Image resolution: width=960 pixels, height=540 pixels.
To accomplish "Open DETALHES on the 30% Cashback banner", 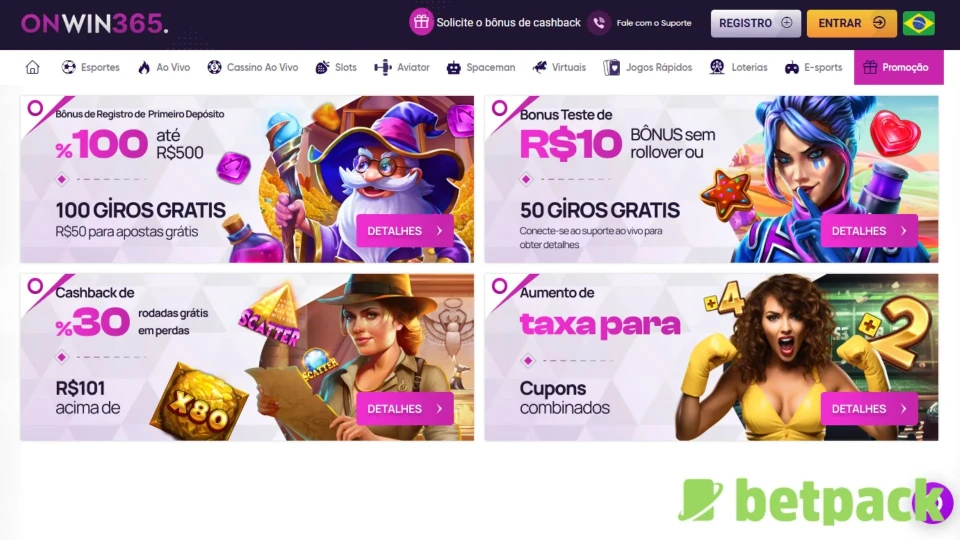I will pos(405,408).
